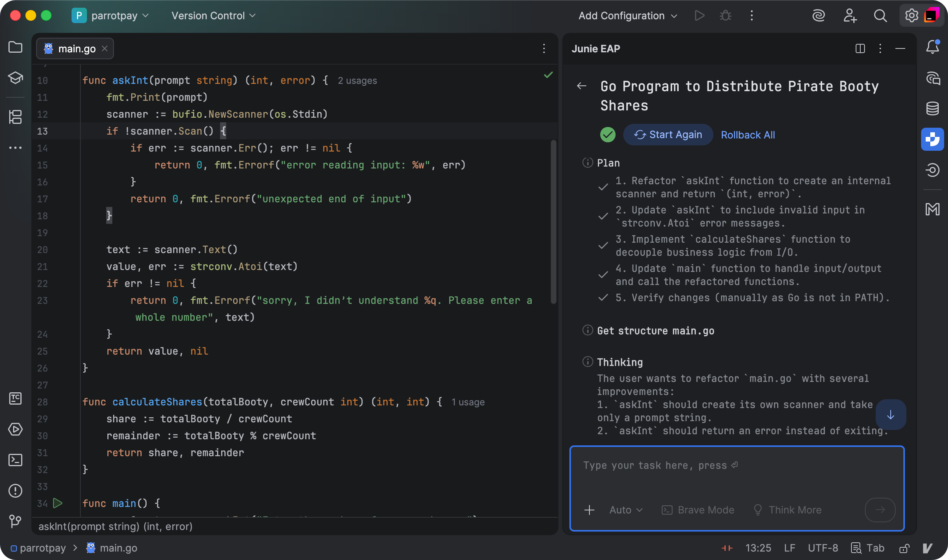Click the Start Again button
948x560 pixels.
(x=668, y=135)
